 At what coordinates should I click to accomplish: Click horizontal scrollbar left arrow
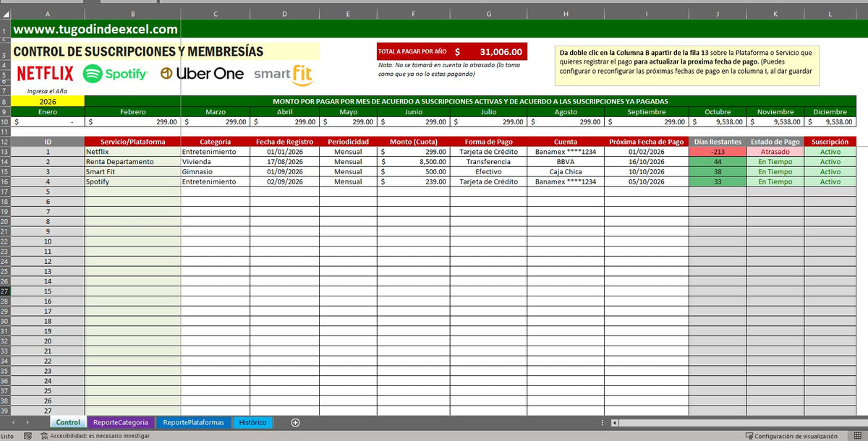pyautogui.click(x=615, y=422)
